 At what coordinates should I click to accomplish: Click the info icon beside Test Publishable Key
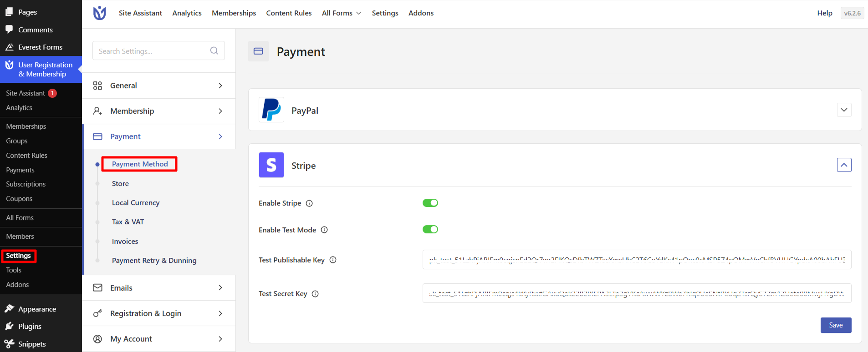tap(333, 260)
